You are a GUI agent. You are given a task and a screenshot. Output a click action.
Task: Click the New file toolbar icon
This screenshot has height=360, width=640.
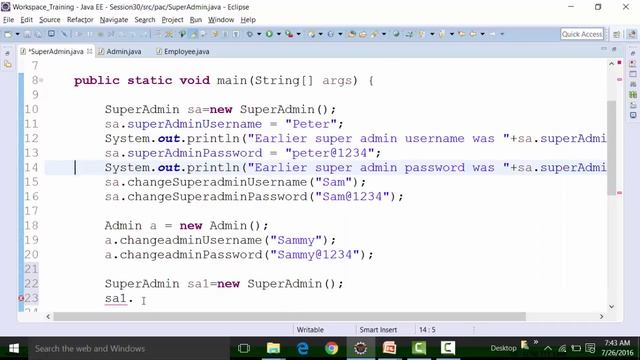click(x=8, y=34)
